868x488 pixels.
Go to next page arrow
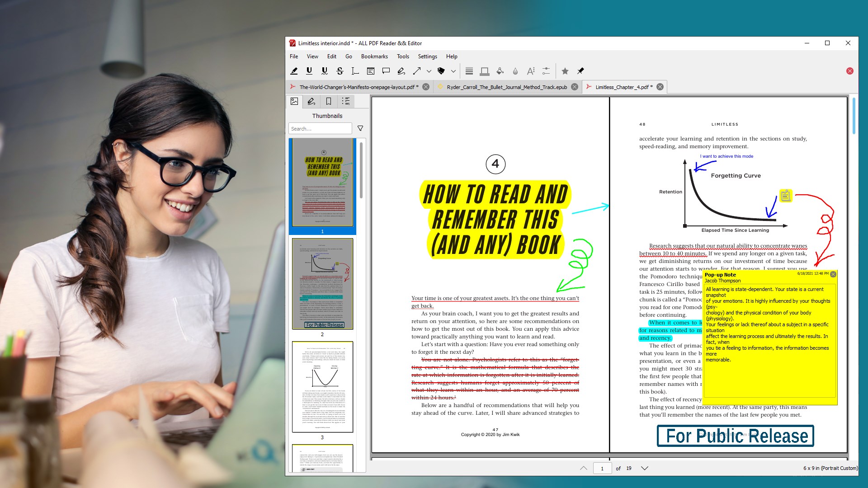[645, 468]
